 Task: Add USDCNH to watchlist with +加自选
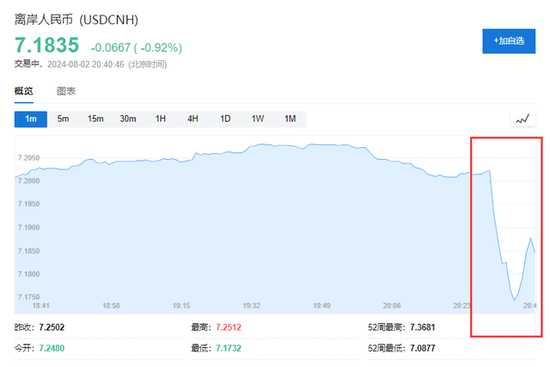pyautogui.click(x=509, y=41)
